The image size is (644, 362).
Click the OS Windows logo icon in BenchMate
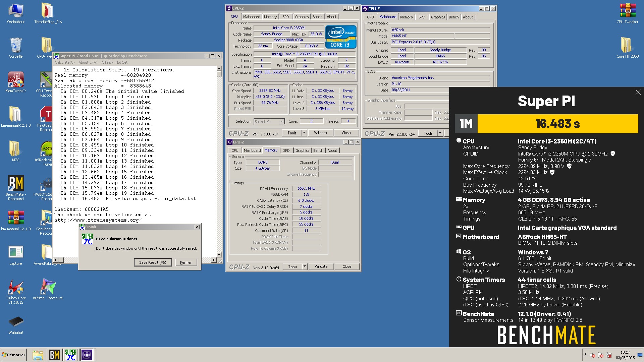pos(459,251)
